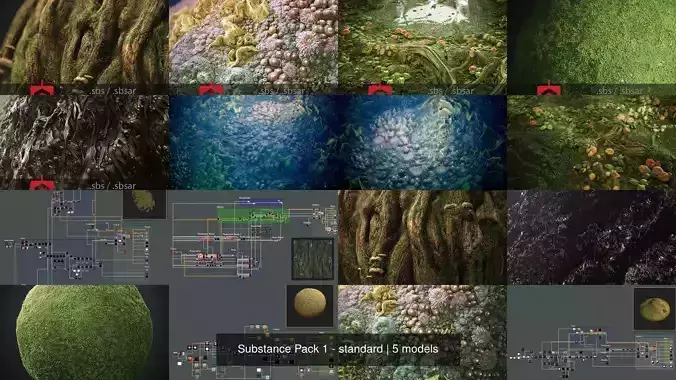This screenshot has width=676, height=380.
Task: Open the dark seaweed texture thumbnail
Action: (84, 142)
